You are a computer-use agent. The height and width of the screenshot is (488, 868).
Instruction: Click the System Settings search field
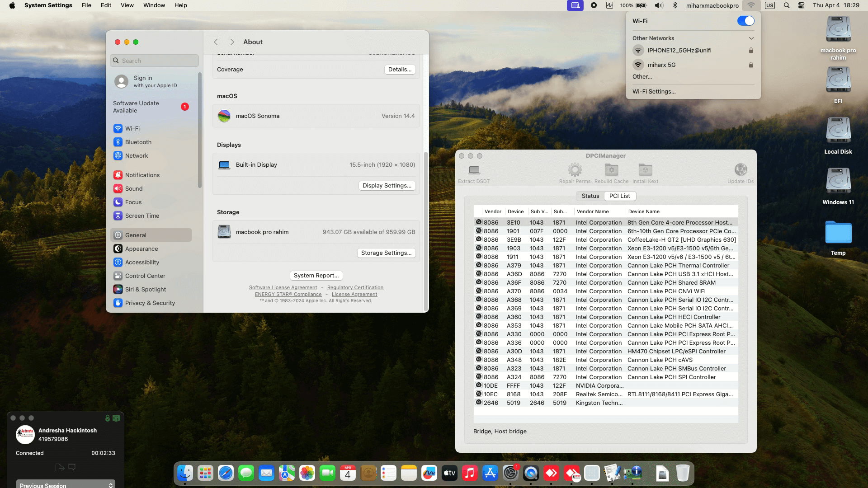[x=154, y=61]
